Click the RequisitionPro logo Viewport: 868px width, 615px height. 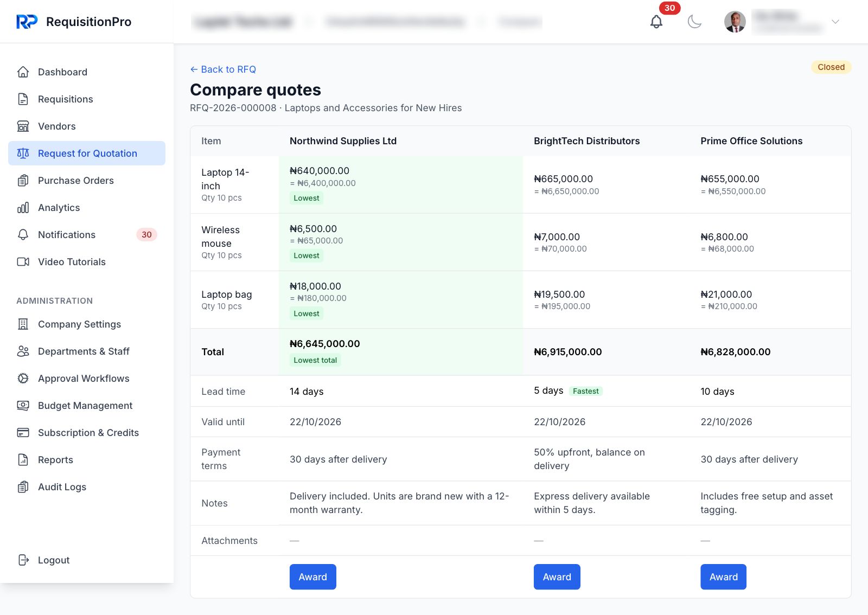click(74, 22)
